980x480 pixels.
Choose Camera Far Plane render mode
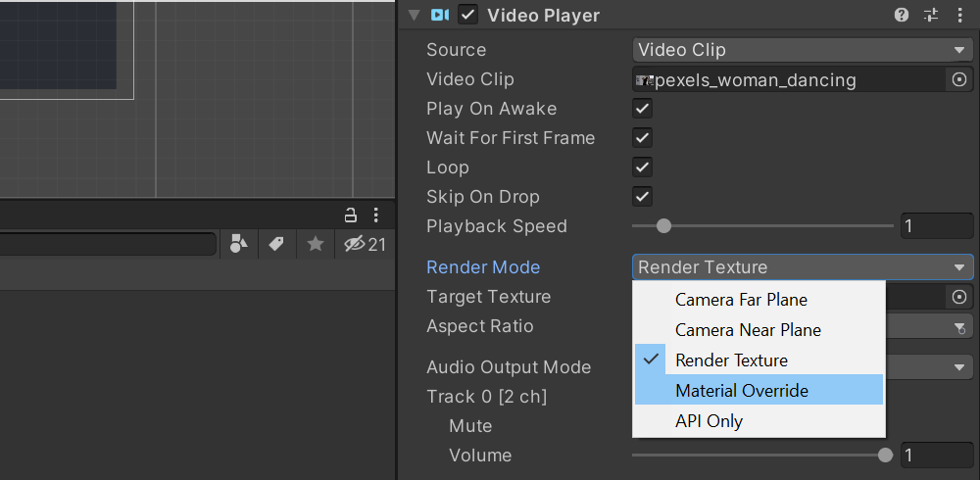point(741,300)
